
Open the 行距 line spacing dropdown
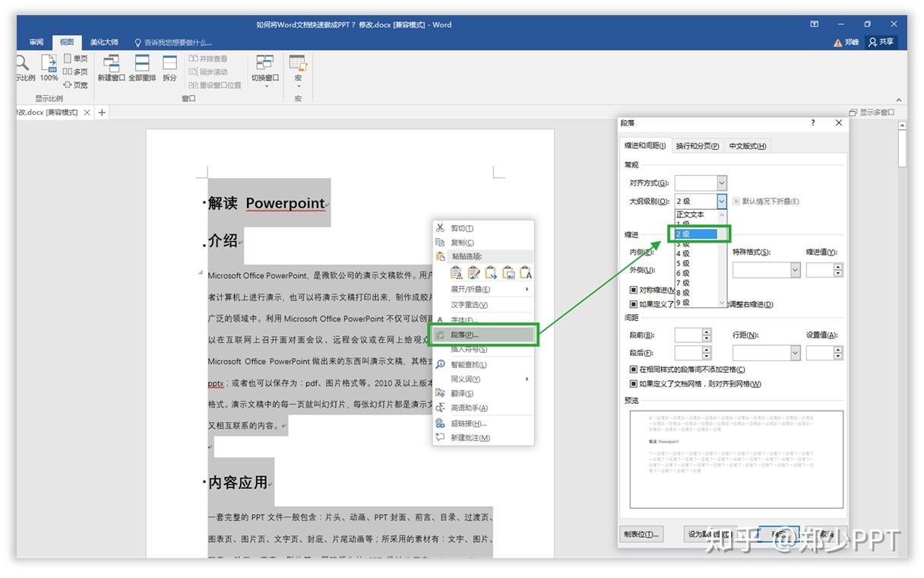(796, 353)
